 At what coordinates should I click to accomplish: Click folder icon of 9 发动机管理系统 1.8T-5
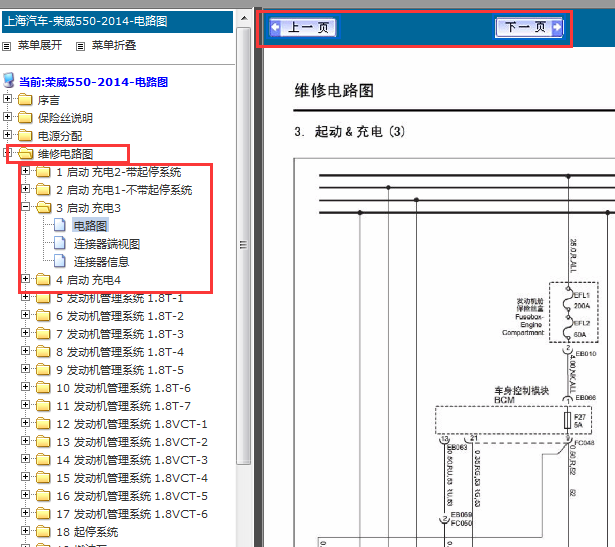(x=43, y=370)
